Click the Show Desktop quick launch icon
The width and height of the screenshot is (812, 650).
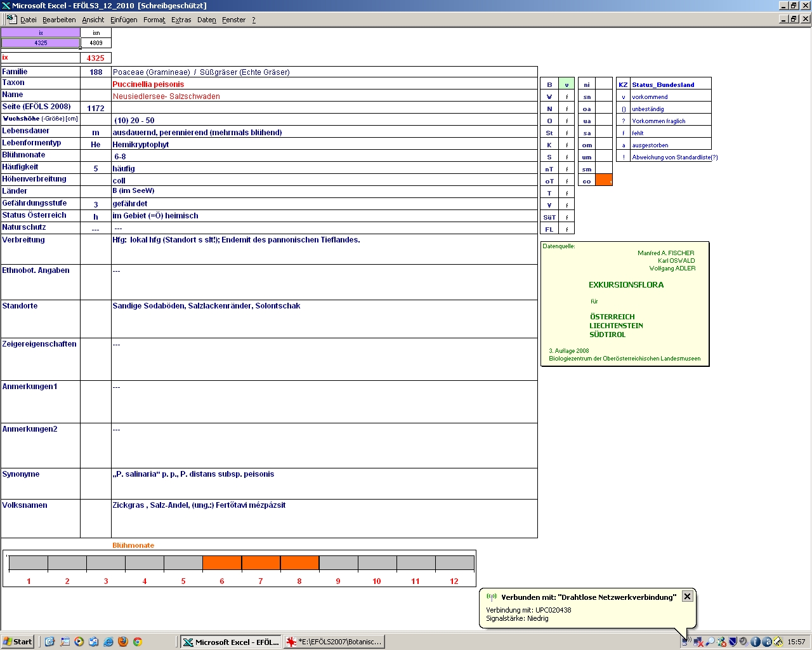coord(65,642)
